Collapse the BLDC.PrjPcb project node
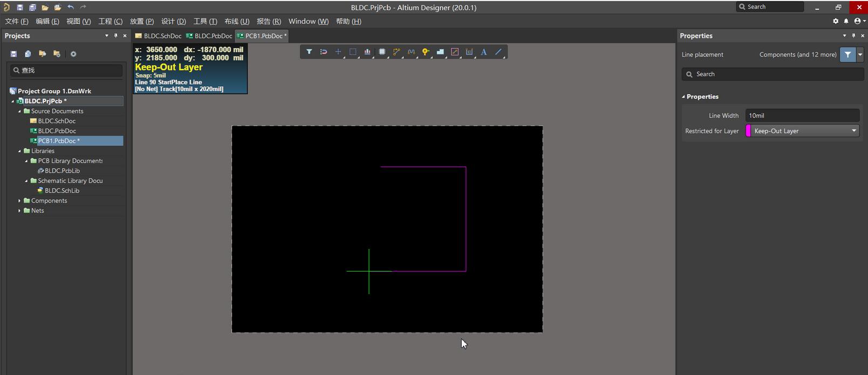The image size is (868, 375). click(x=13, y=101)
